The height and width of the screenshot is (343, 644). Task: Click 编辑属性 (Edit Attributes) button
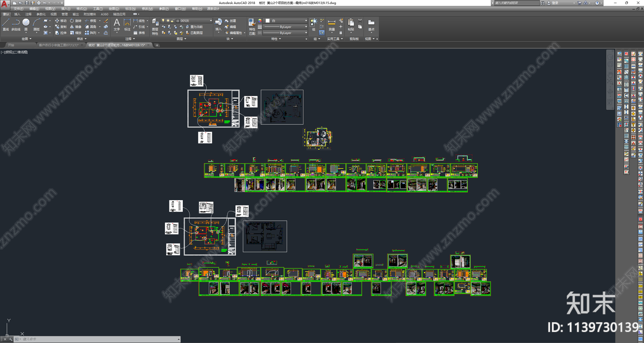tap(234, 33)
